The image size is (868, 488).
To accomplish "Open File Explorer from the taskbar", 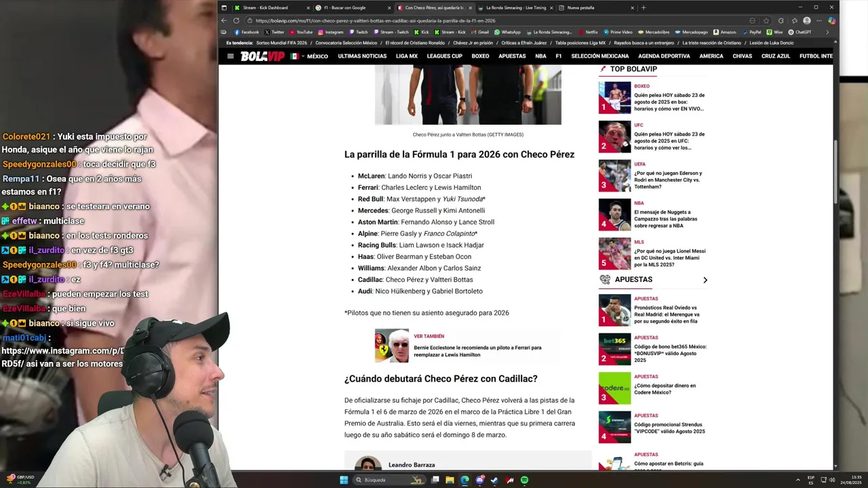I will (450, 480).
